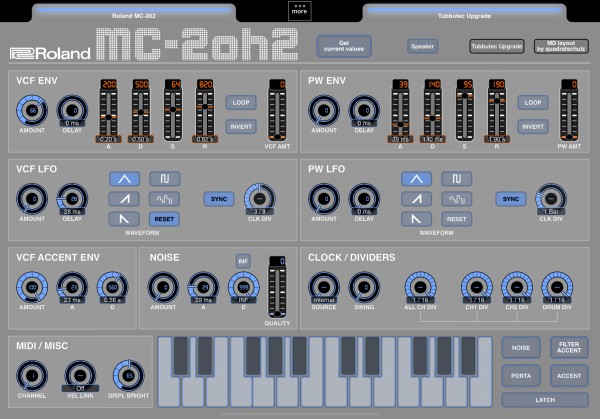Select ramp-up sawtooth waveform in VCF LFO
Screen dimensions: 600x419
pyautogui.click(x=124, y=199)
